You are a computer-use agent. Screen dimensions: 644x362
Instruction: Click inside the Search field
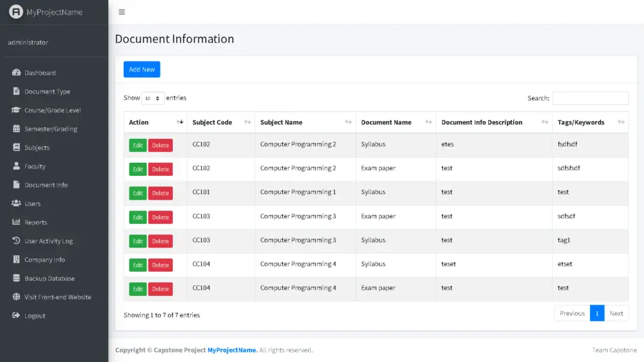coord(590,98)
